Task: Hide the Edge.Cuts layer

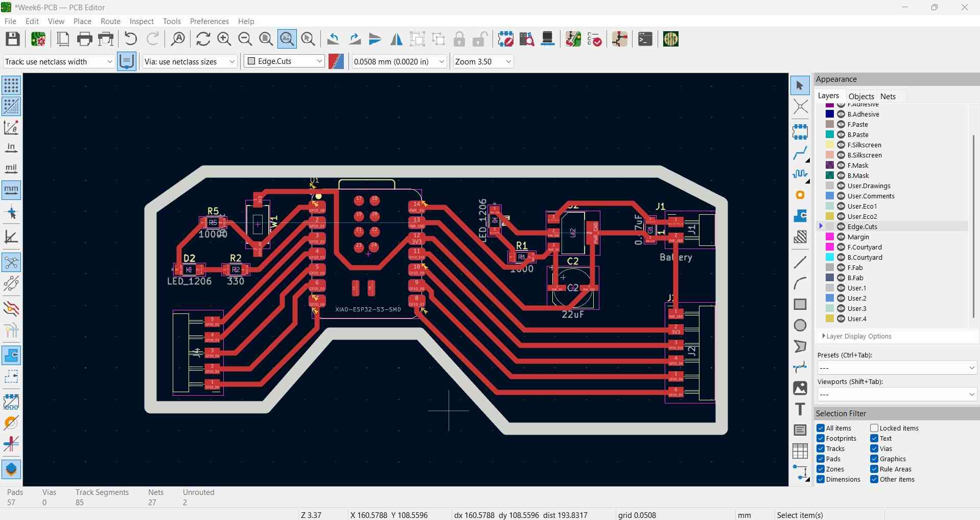Action: (x=841, y=227)
